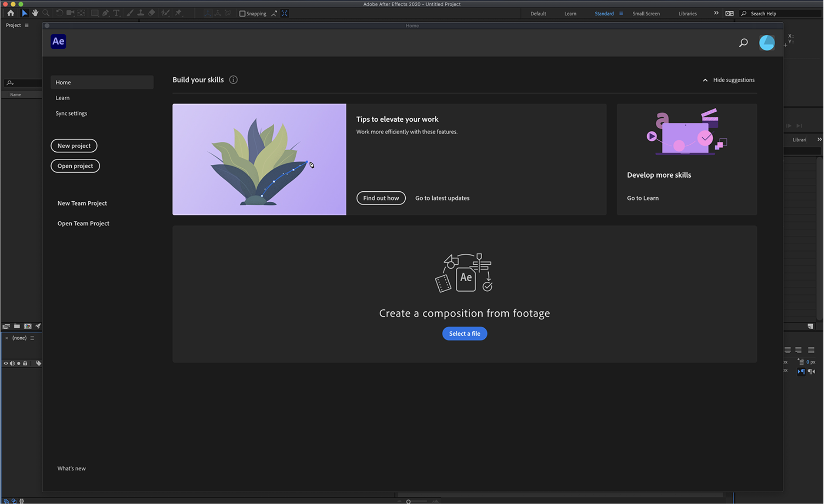This screenshot has height=504, width=825.
Task: Select the Horizontal Type tool
Action: [x=116, y=13]
